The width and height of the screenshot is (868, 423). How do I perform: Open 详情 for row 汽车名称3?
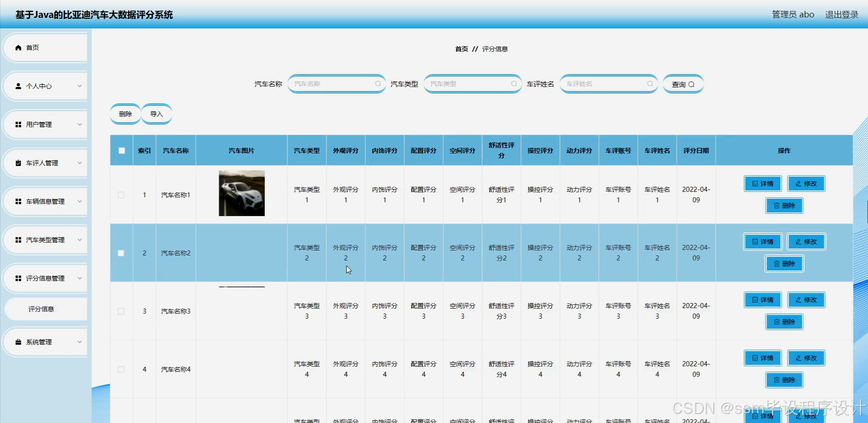[763, 300]
